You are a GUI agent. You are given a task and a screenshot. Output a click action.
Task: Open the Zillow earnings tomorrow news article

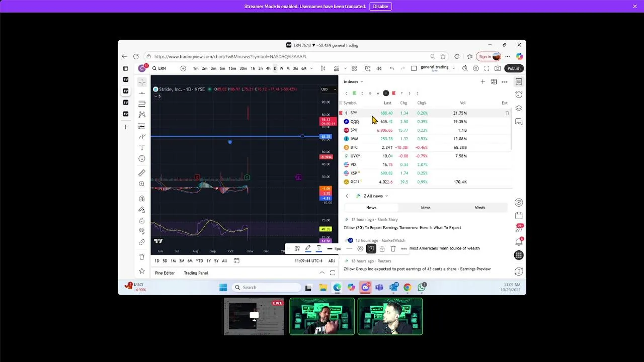[x=403, y=228]
